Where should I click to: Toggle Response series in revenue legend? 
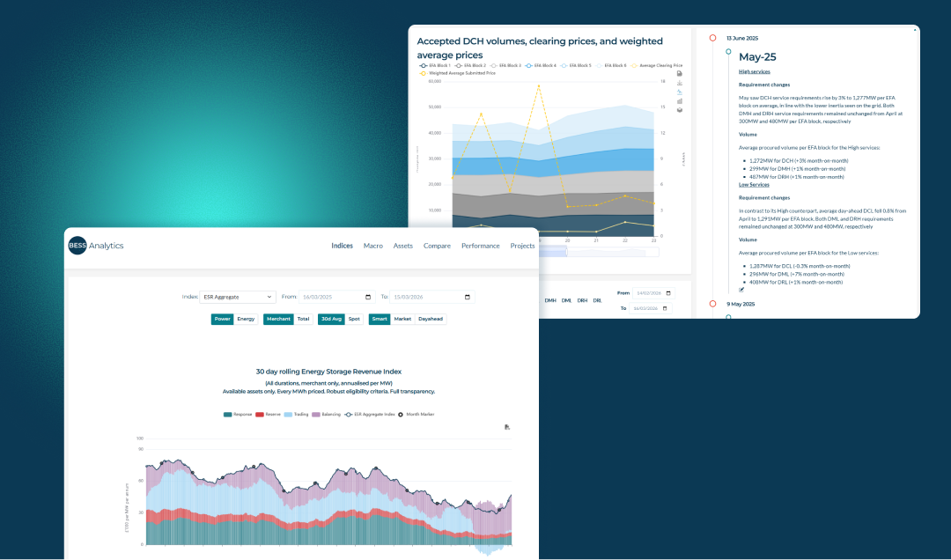238,415
